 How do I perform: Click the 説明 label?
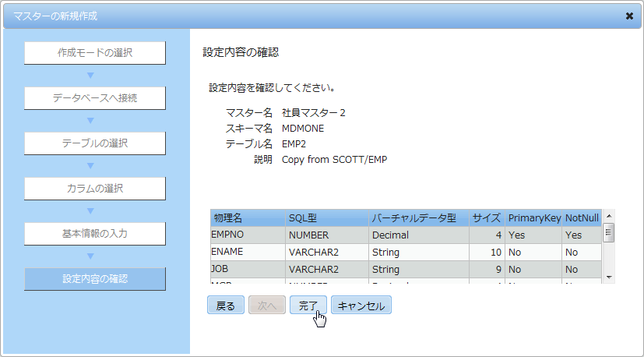point(263,160)
